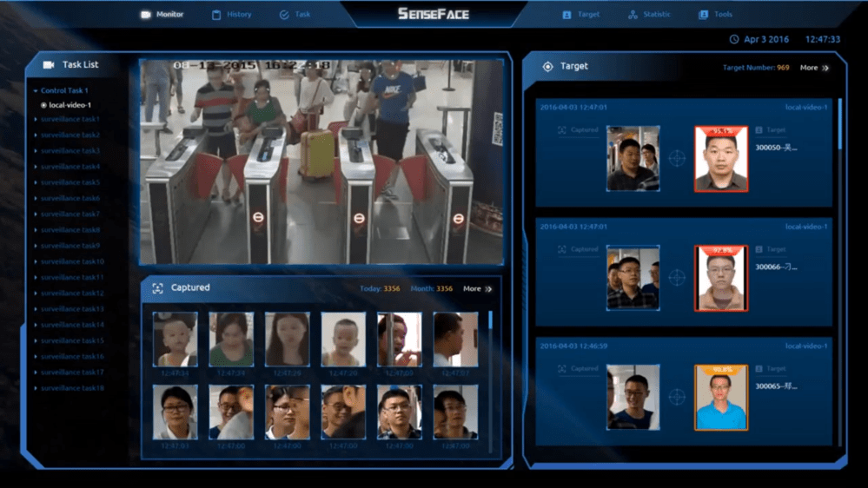The image size is (868, 488).
Task: Click the Task checkmark icon in top bar
Action: 284,15
